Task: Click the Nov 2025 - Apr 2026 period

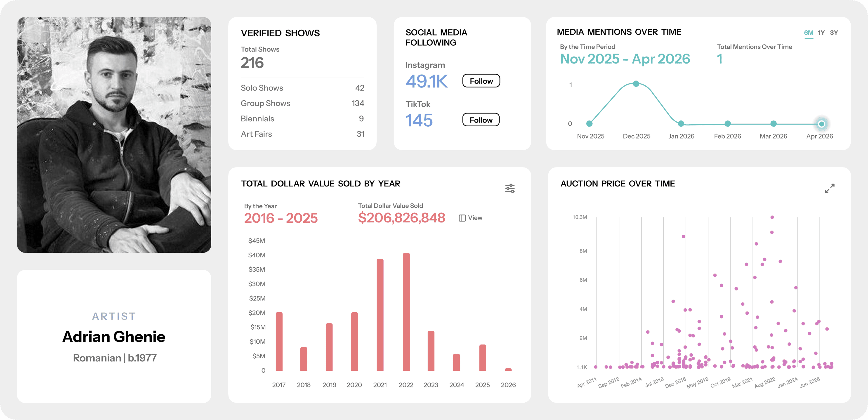Action: [x=625, y=59]
